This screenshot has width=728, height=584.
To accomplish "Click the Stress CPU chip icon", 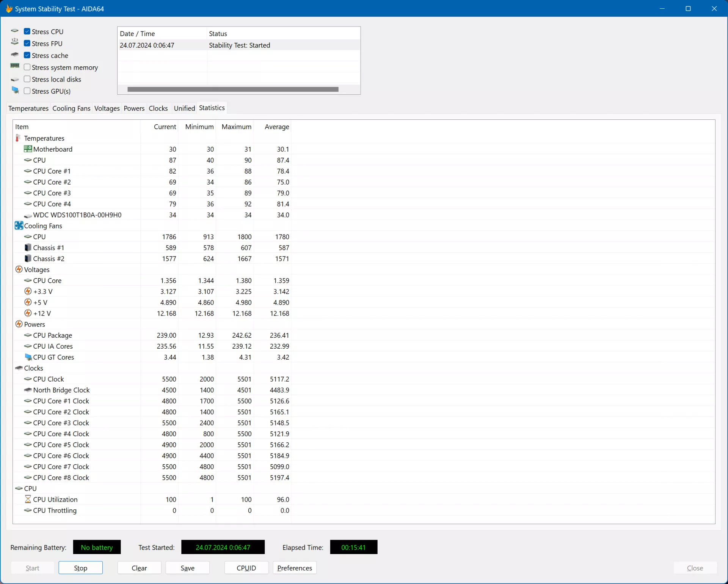I will tap(15, 31).
